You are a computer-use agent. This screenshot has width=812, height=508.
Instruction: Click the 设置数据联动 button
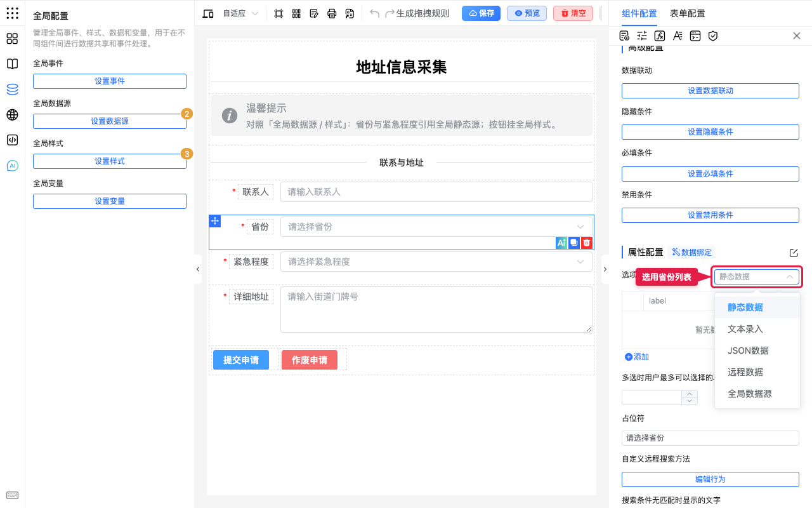pyautogui.click(x=710, y=91)
